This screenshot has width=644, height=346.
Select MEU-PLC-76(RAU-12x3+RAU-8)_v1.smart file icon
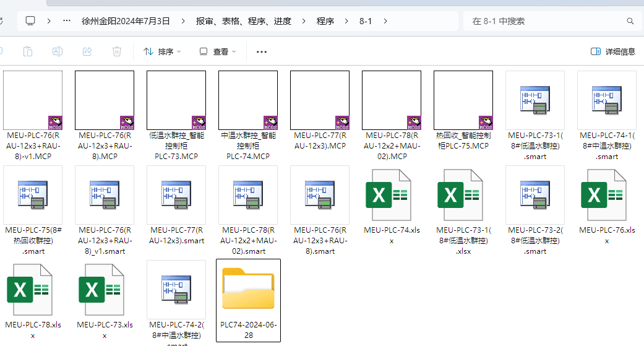[105, 195]
